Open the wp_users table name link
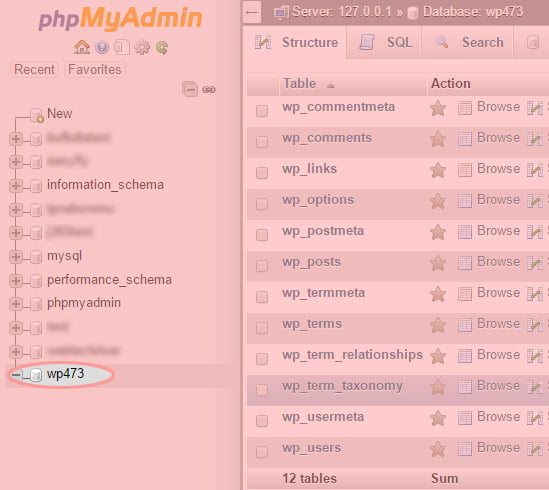Image resolution: width=549 pixels, height=490 pixels. click(x=312, y=448)
